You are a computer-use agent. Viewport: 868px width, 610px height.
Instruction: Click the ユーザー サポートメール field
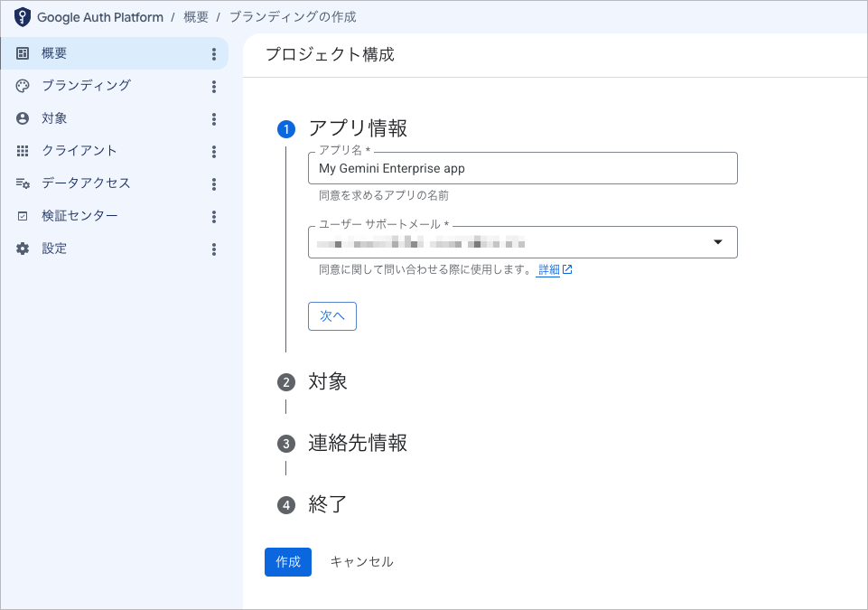coord(523,242)
